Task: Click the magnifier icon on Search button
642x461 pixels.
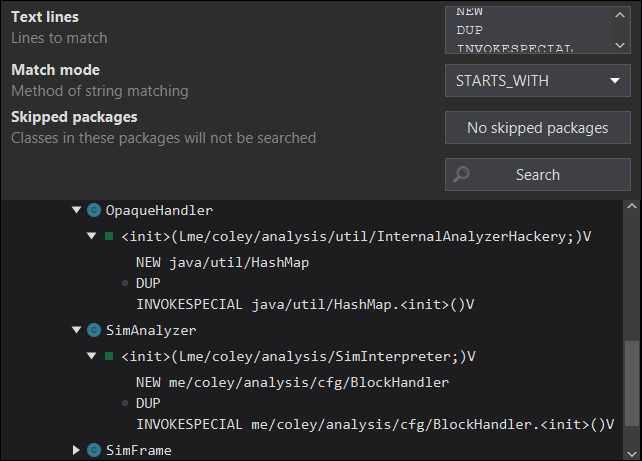Action: click(461, 174)
